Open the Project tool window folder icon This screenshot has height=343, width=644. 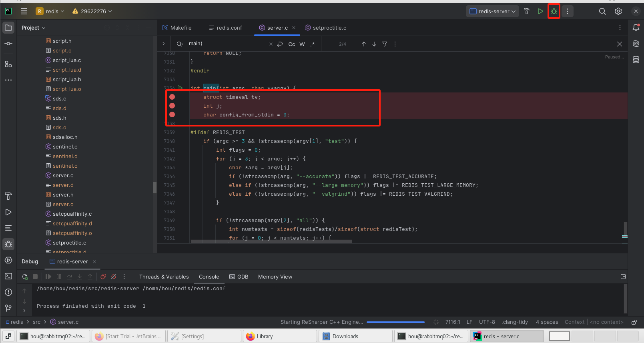pos(8,28)
